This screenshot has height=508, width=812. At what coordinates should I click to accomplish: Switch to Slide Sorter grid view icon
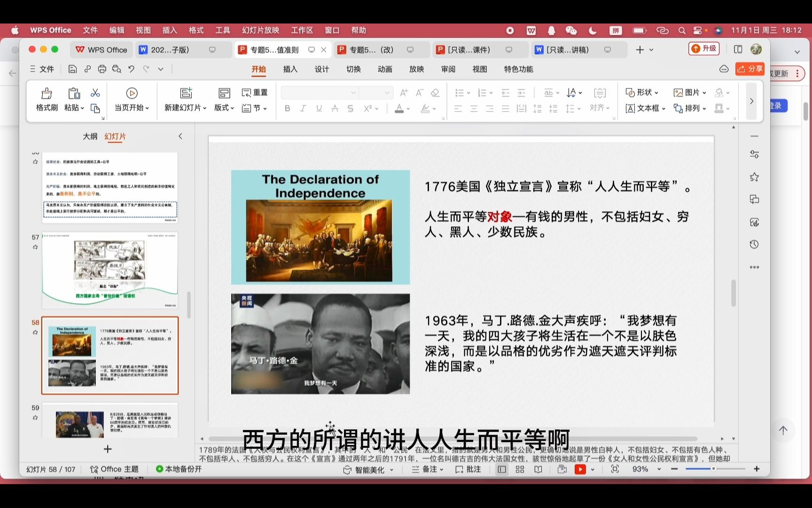520,469
